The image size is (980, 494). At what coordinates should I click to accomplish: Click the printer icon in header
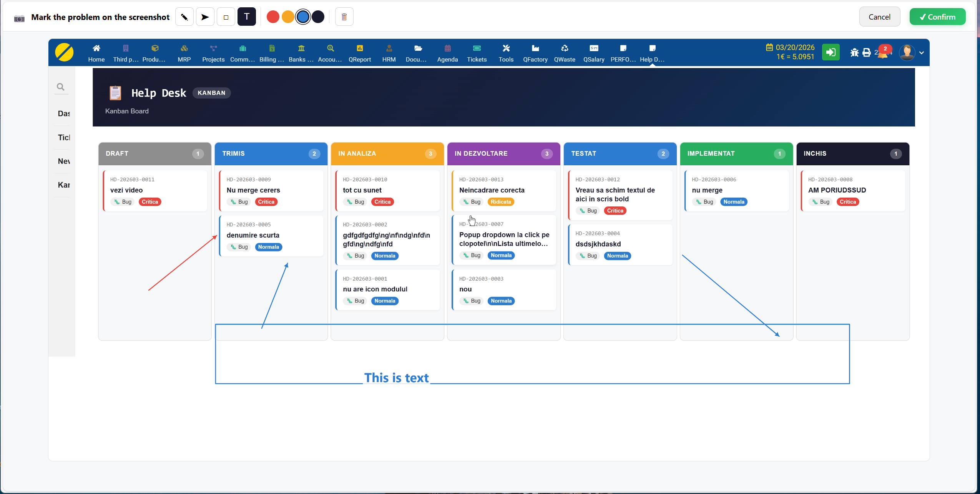tap(867, 53)
